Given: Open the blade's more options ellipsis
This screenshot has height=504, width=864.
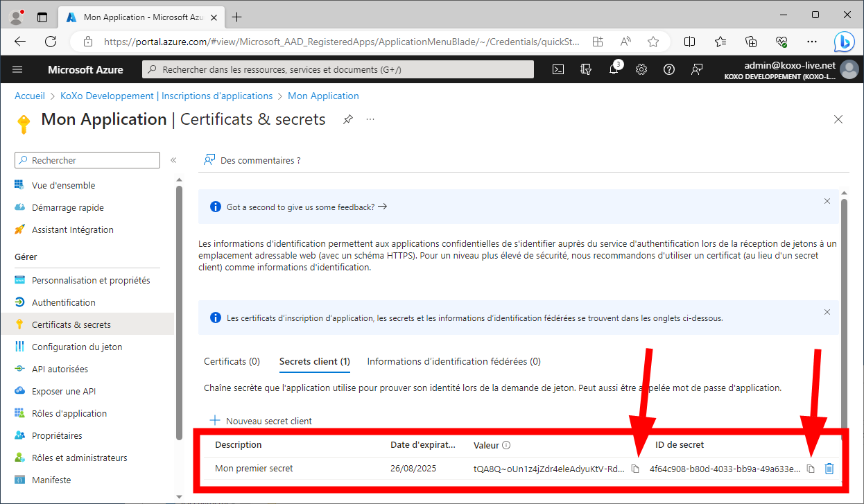Looking at the screenshot, I should point(370,119).
